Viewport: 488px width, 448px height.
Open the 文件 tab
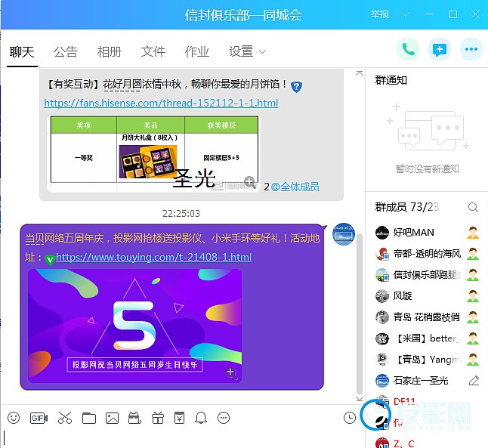pyautogui.click(x=153, y=51)
